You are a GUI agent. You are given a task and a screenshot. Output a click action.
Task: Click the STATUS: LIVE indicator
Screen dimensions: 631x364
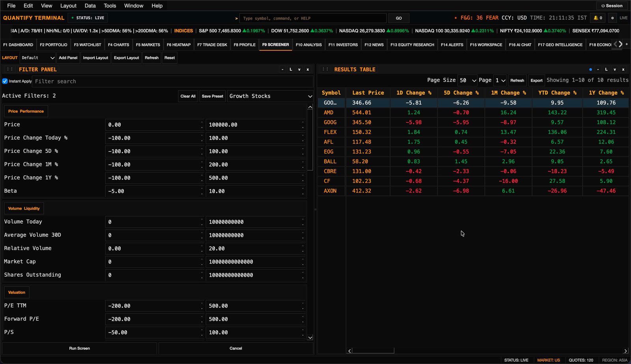point(88,18)
